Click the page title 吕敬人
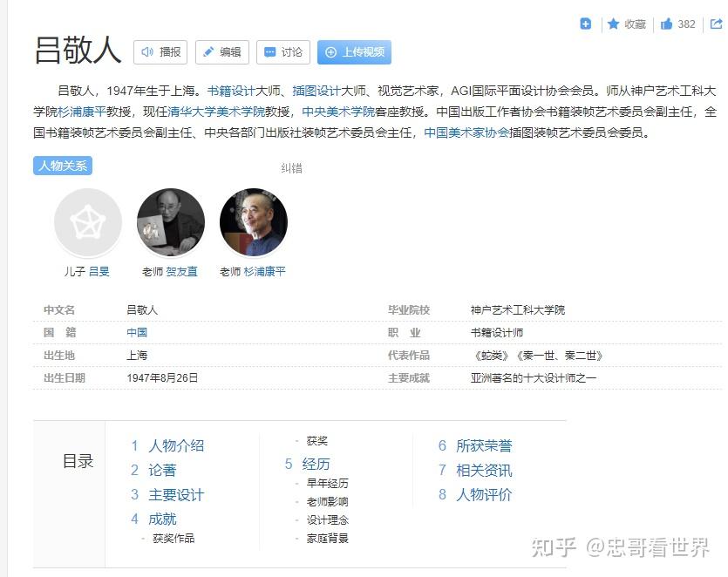 pos(78,51)
